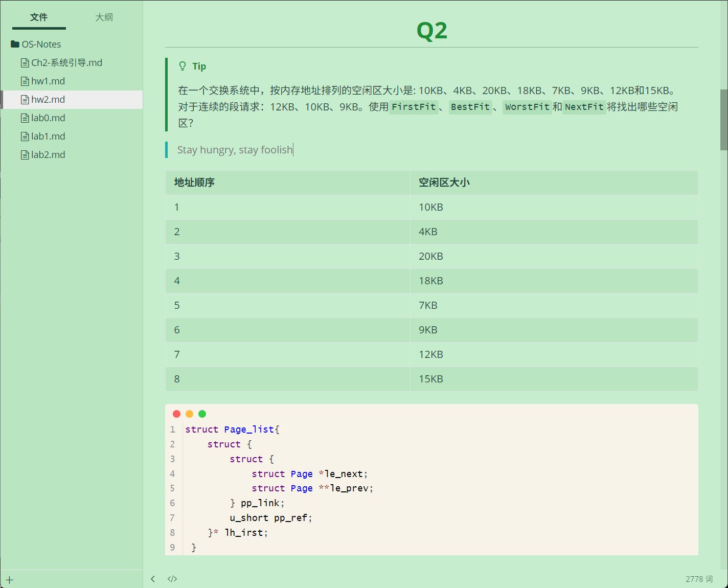Click the yellow dot on code block

point(189,414)
